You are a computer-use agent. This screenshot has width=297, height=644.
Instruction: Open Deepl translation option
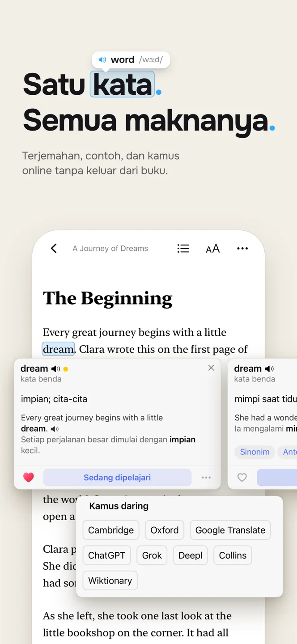pos(191,555)
